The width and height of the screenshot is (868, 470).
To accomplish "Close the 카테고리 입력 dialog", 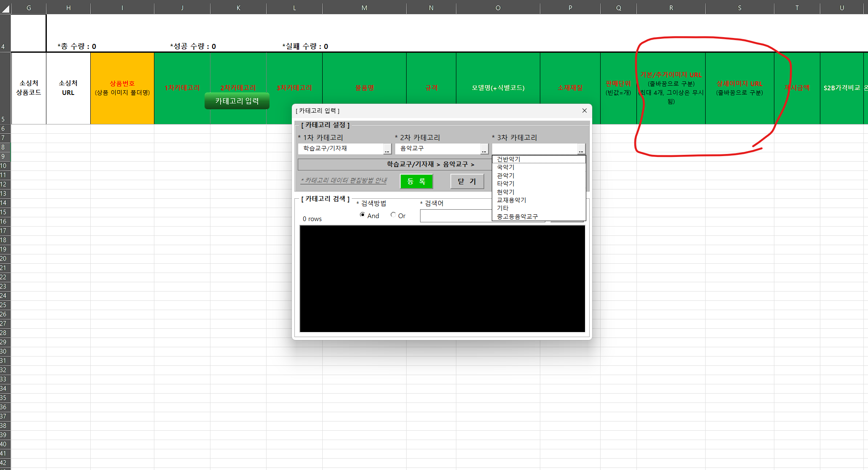I will (x=585, y=111).
